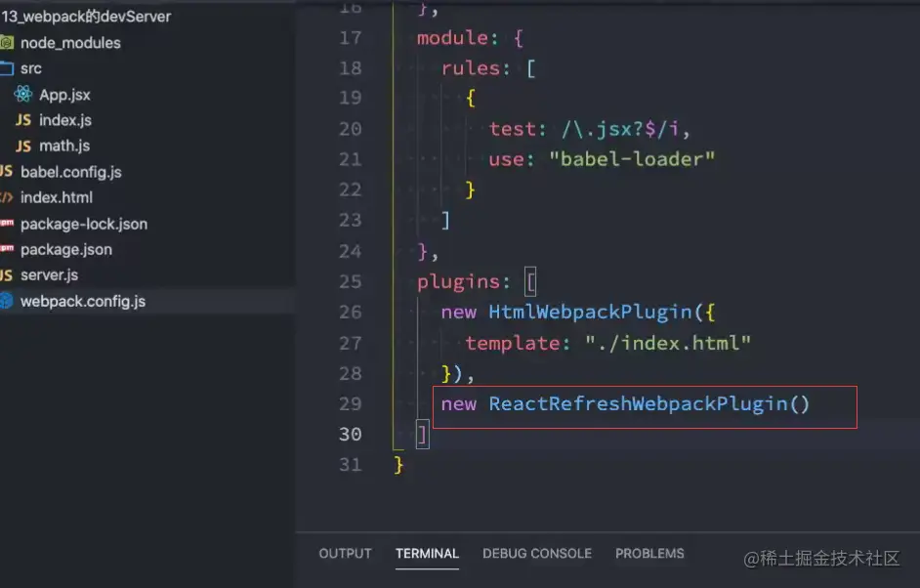
Task: Click the "template" property on line 27
Action: point(512,343)
